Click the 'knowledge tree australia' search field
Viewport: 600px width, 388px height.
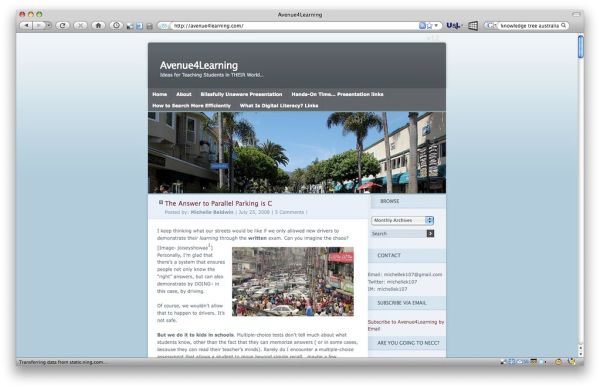530,26
